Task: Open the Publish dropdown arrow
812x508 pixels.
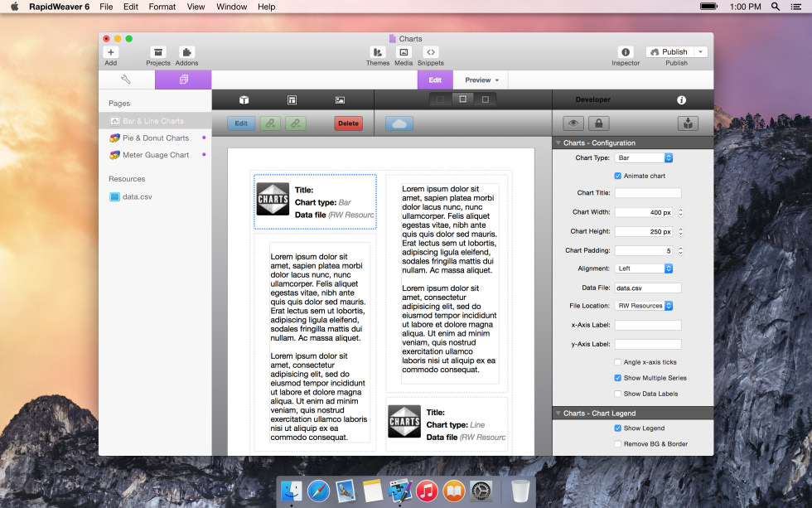Action: click(x=701, y=51)
